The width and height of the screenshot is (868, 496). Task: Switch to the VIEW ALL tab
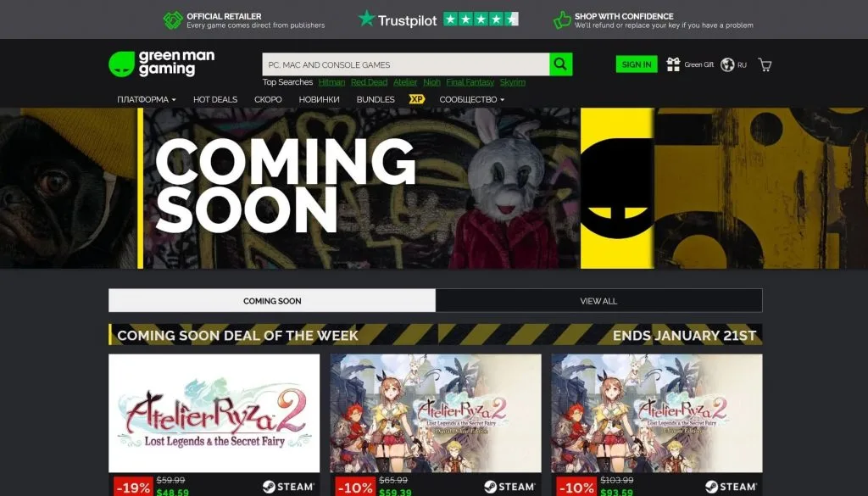[x=598, y=301]
